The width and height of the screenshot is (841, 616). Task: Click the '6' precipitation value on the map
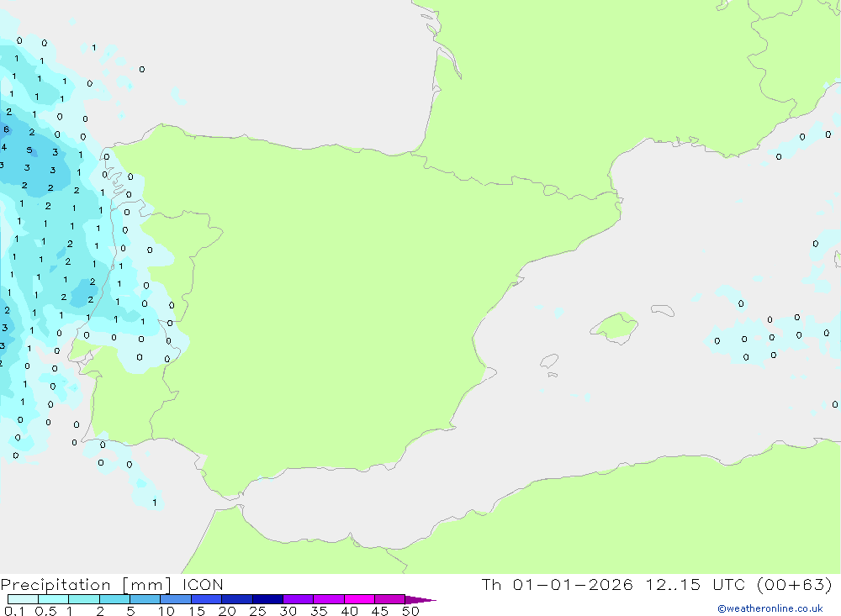pyautogui.click(x=7, y=129)
